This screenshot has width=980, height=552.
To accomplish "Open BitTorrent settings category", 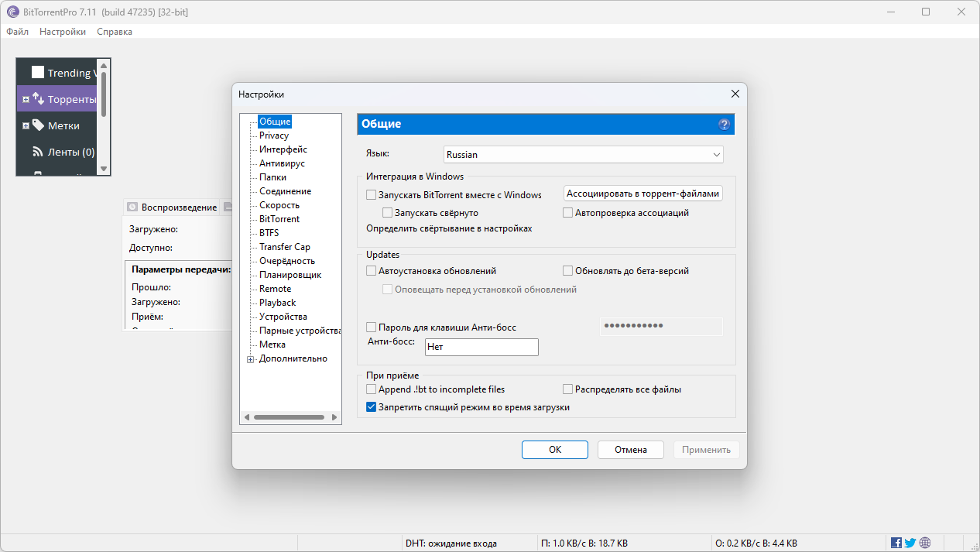I will pos(279,219).
